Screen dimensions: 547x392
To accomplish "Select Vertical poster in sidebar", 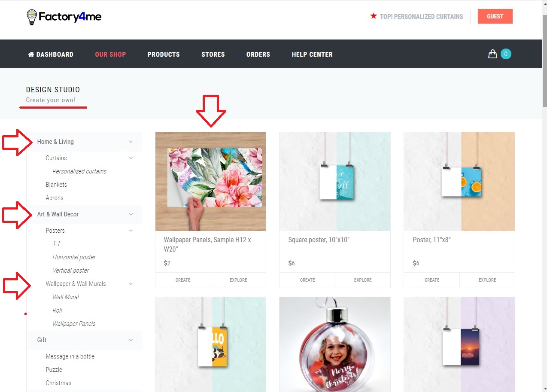I will [x=71, y=270].
